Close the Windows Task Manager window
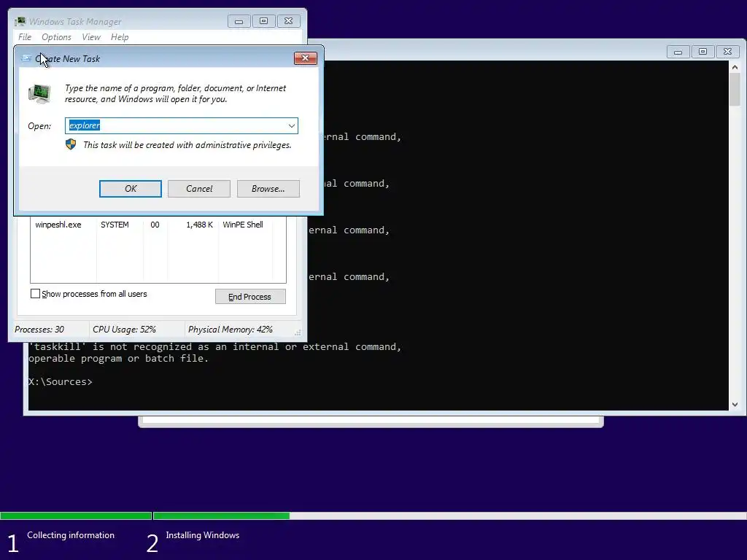 point(288,21)
